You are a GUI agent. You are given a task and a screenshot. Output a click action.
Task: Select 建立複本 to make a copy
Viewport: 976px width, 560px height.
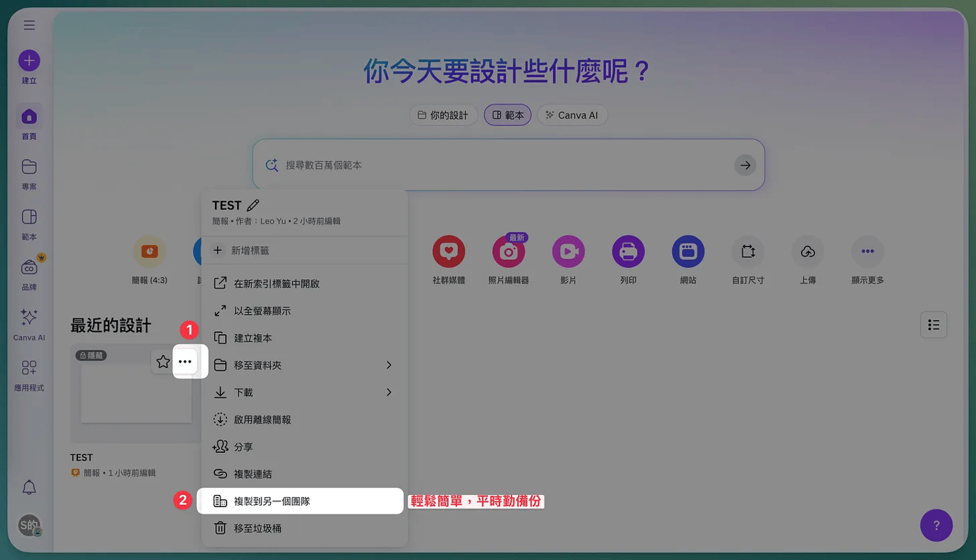pyautogui.click(x=304, y=338)
